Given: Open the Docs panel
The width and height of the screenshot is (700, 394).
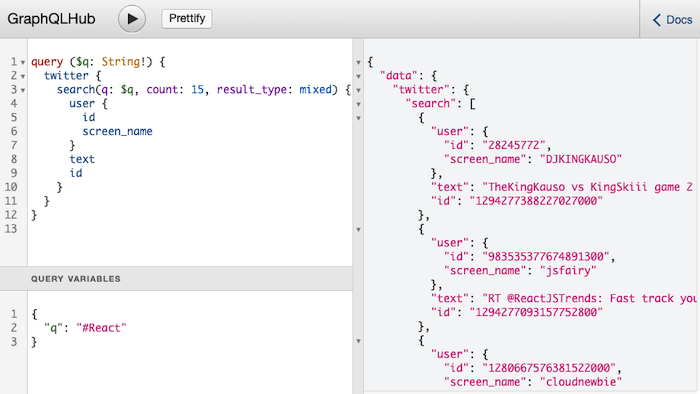Looking at the screenshot, I should point(672,20).
